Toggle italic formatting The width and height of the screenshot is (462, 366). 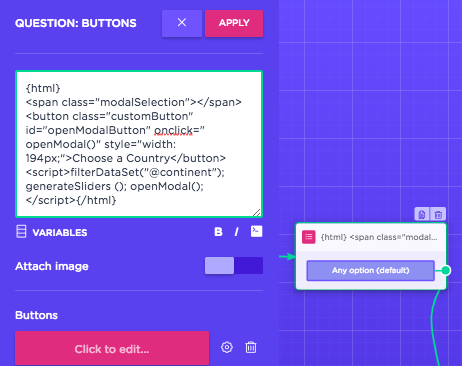pyautogui.click(x=236, y=232)
